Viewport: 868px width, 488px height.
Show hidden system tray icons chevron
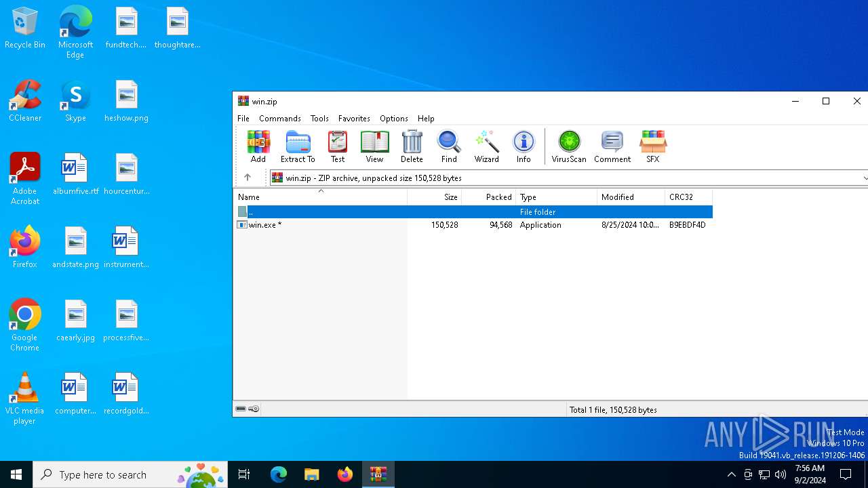point(731,474)
